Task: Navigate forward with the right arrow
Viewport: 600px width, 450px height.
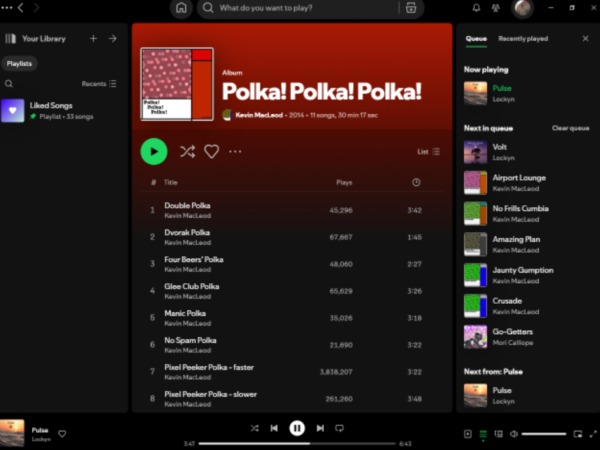Action: 36,8
